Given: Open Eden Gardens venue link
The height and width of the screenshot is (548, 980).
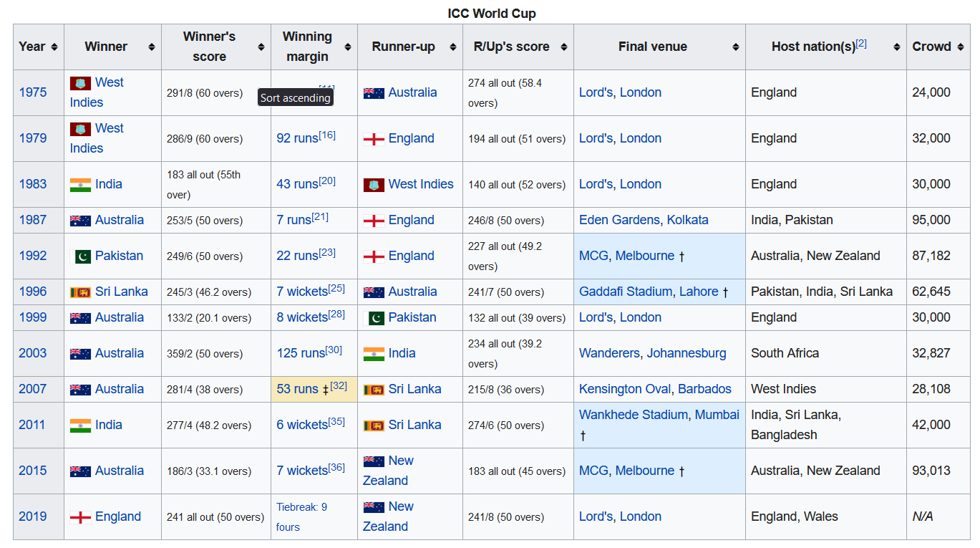Looking at the screenshot, I should tap(620, 220).
